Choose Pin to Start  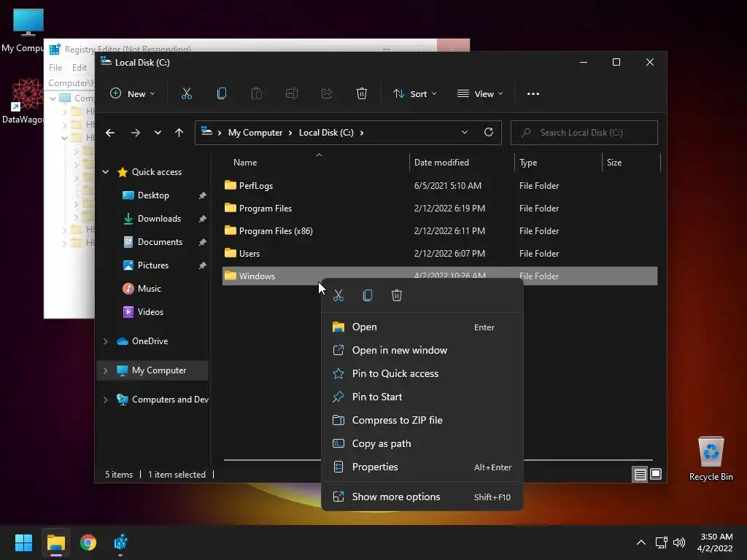(422, 397)
